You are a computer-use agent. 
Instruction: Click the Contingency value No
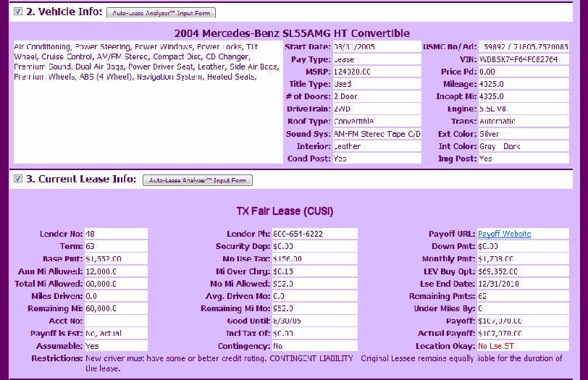pyautogui.click(x=314, y=346)
